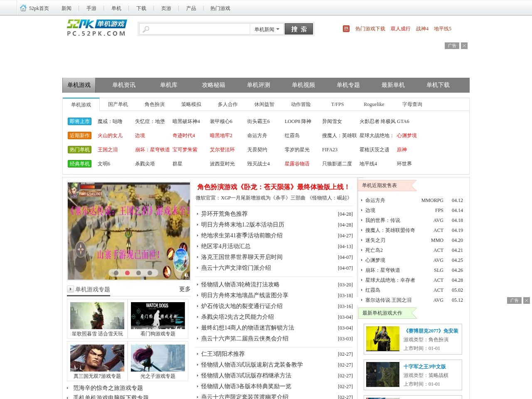Go to 单机资讯 in the gray navigation bar

click(x=124, y=85)
